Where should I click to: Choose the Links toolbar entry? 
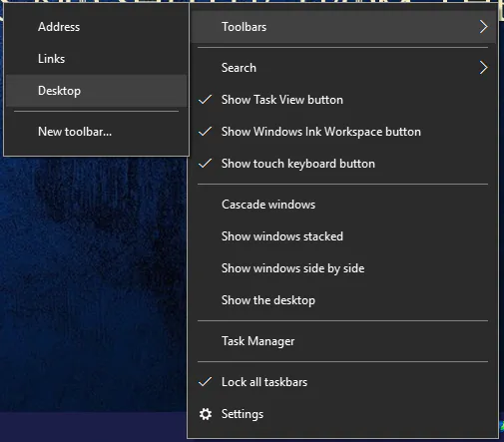pos(97,59)
